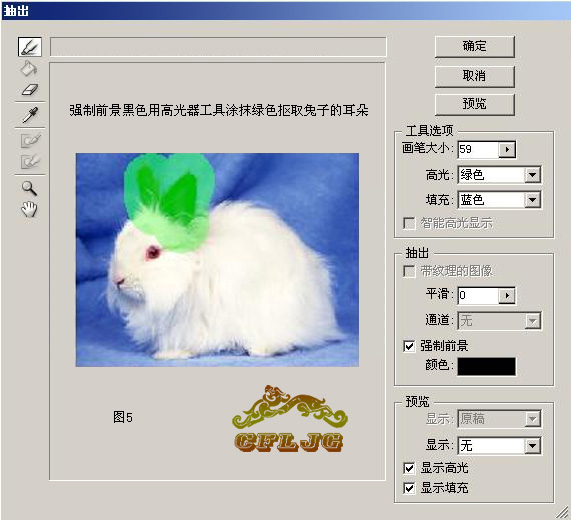The image size is (571, 520).
Task: Toggle the 智能高光显示 checkbox
Action: point(409,223)
